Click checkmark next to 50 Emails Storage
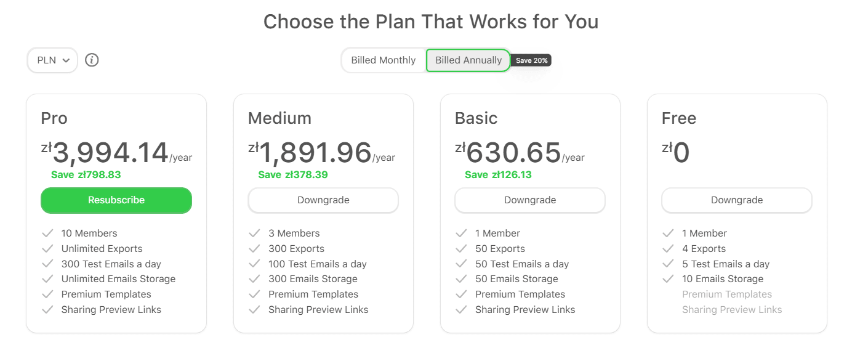The width and height of the screenshot is (868, 353). click(x=461, y=279)
